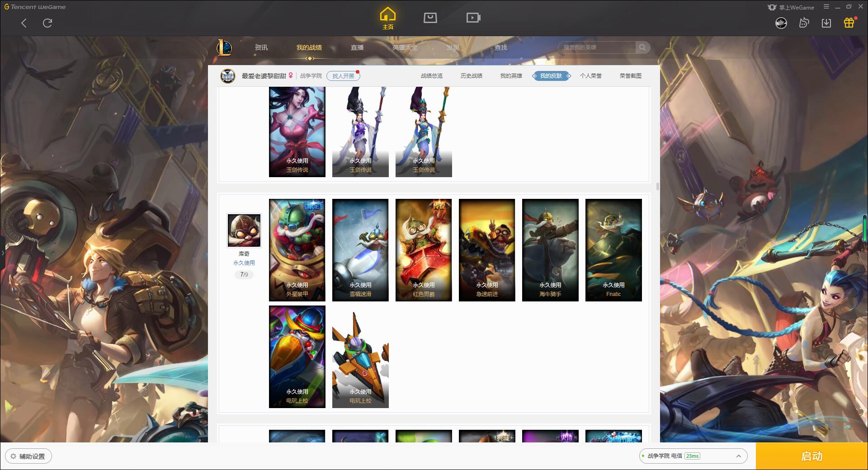Go back with the left arrow icon
Screen dimensions: 868x470
coord(24,23)
